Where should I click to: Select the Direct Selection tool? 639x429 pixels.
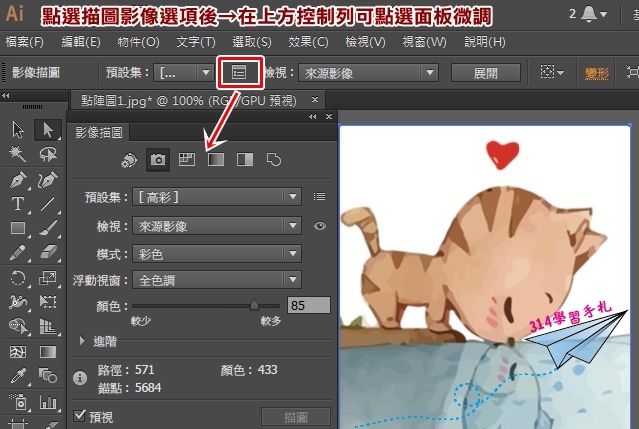[48, 130]
